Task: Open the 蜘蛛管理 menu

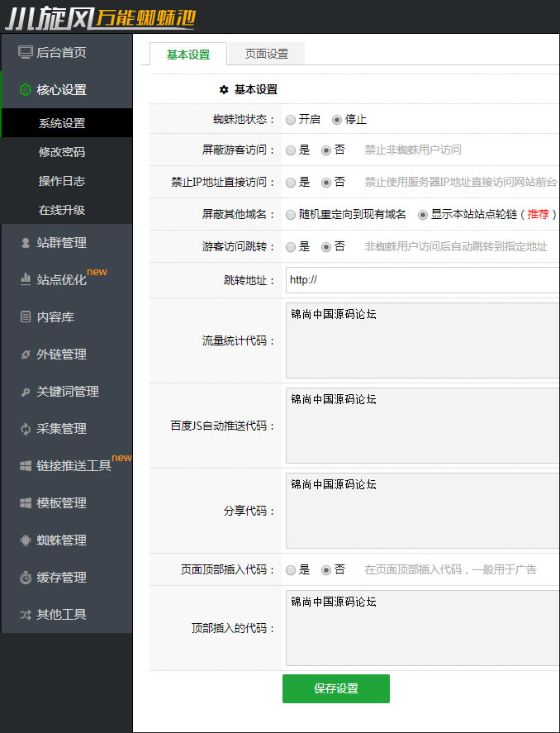Action: pyautogui.click(x=67, y=540)
